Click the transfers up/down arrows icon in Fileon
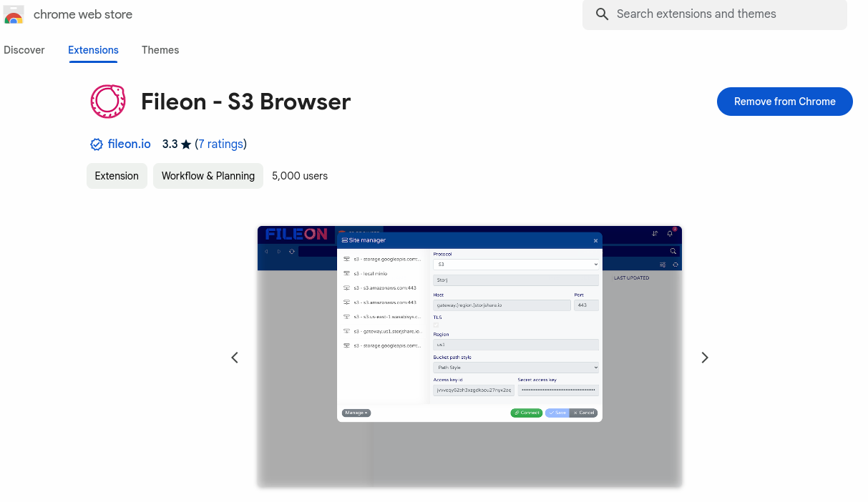 [655, 232]
